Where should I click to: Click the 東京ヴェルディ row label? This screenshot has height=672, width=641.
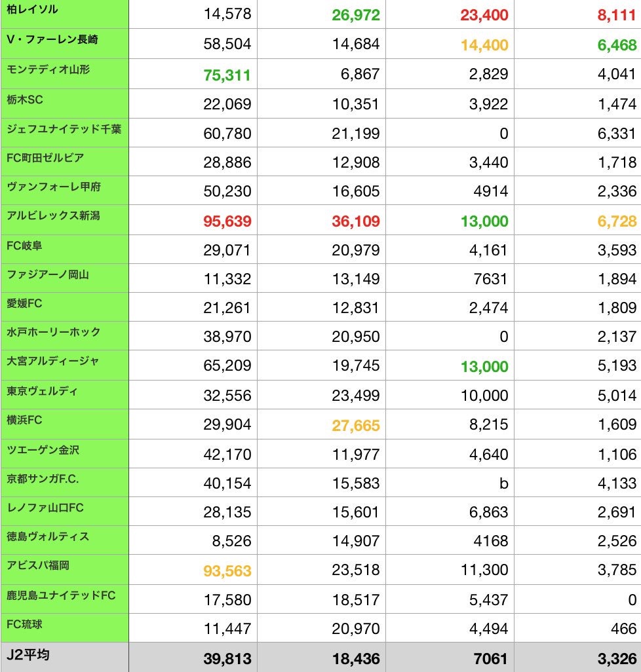64,395
